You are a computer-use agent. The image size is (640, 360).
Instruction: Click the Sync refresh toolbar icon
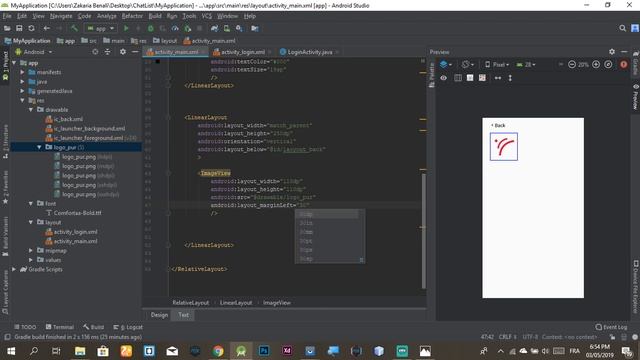click(31, 28)
